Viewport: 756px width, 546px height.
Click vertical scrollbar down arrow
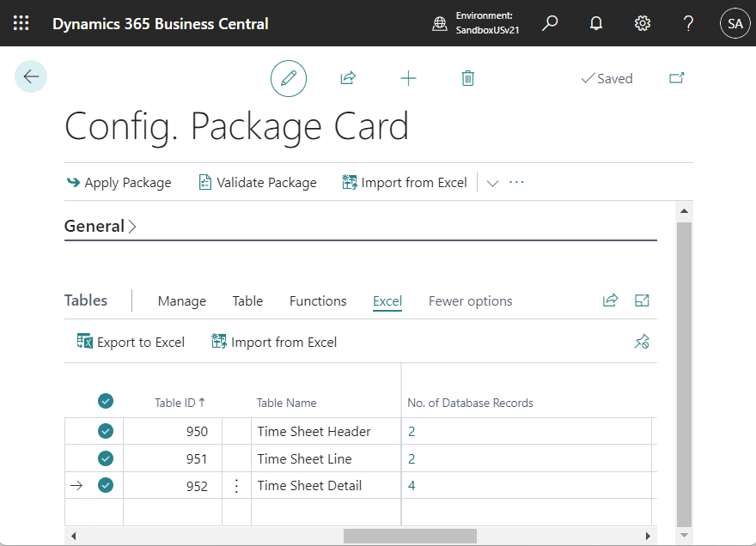tap(684, 535)
